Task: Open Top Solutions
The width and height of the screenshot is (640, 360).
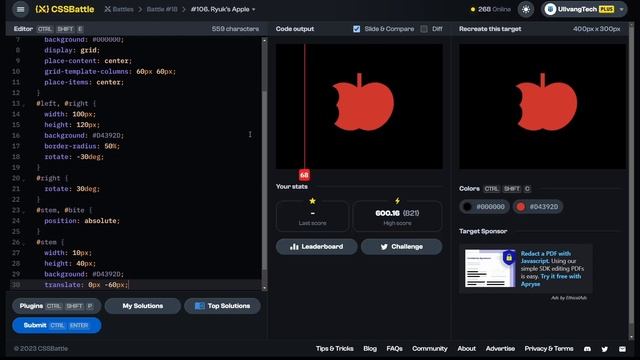Action: [222, 306]
